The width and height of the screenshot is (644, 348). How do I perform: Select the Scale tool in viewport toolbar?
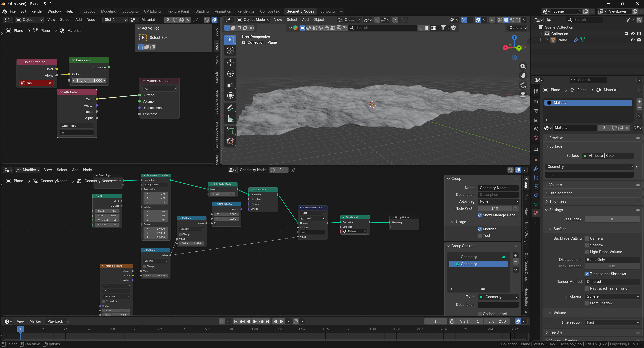point(230,84)
